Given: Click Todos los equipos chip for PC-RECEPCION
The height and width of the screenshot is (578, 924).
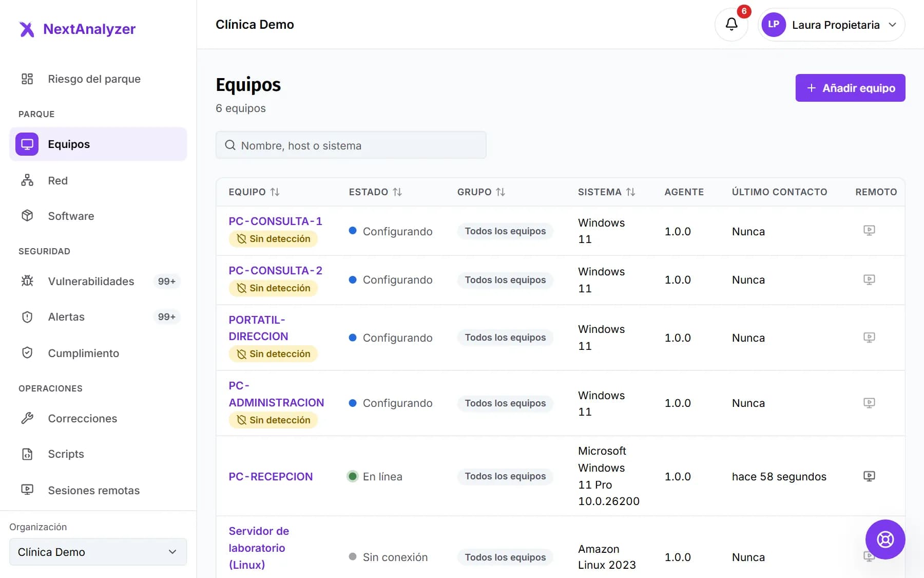Looking at the screenshot, I should 505,476.
